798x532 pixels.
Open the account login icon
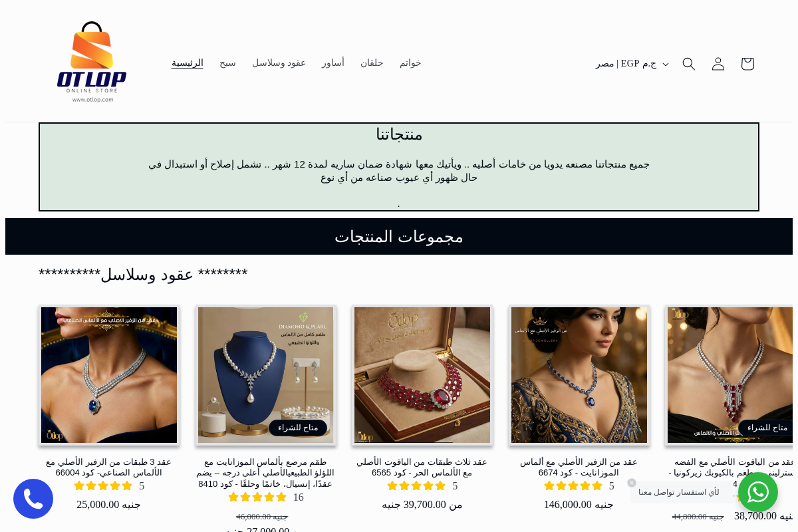pyautogui.click(x=718, y=64)
